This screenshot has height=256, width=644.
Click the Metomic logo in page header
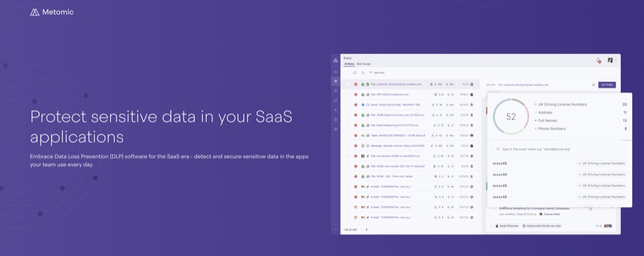click(52, 12)
